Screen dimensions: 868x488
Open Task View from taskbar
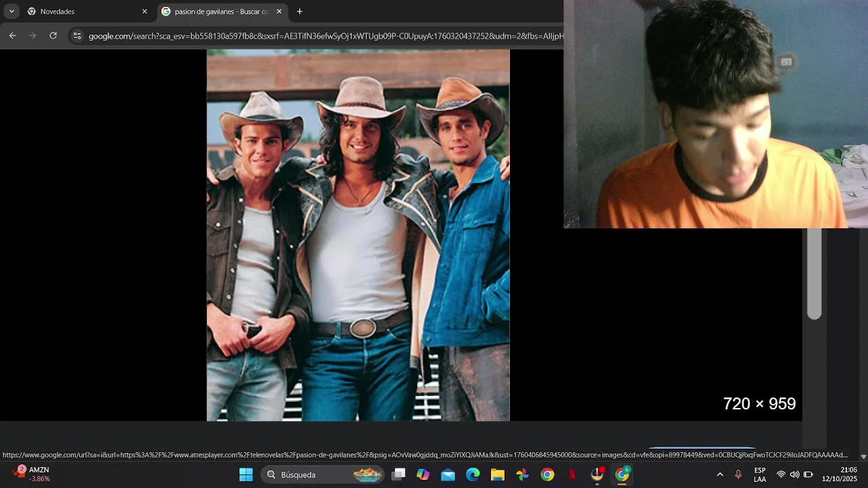tap(399, 474)
